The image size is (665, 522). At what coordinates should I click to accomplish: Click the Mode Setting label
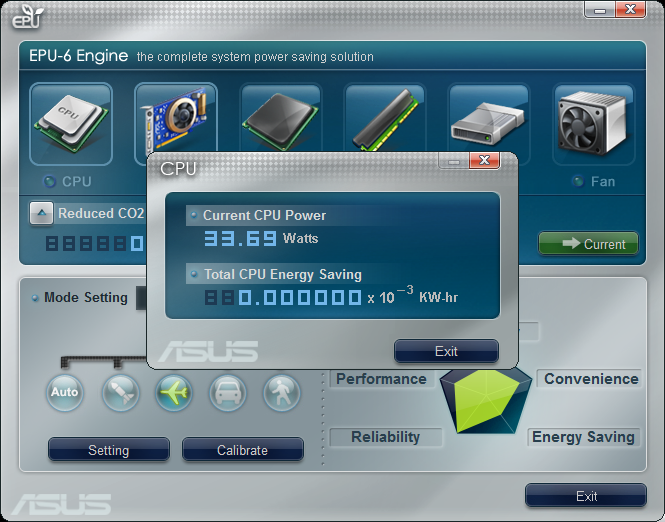tap(86, 298)
